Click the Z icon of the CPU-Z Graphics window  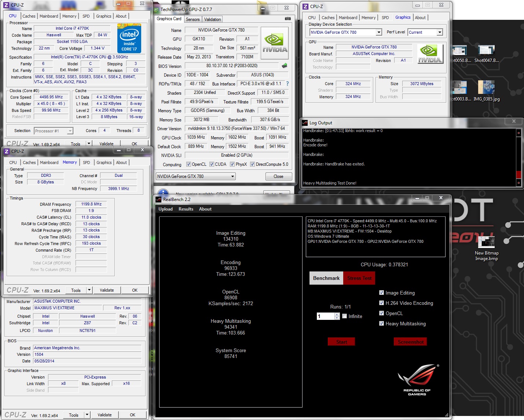305,6
